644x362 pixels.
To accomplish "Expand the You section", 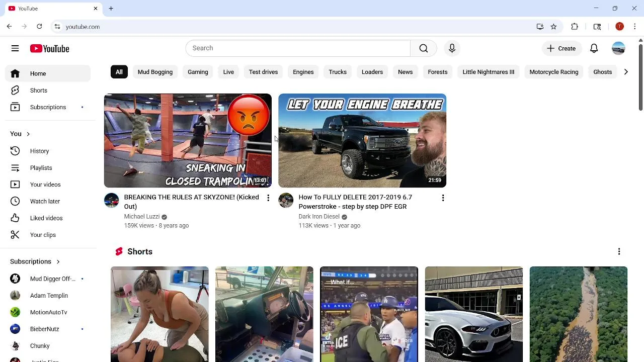I will [x=20, y=134].
